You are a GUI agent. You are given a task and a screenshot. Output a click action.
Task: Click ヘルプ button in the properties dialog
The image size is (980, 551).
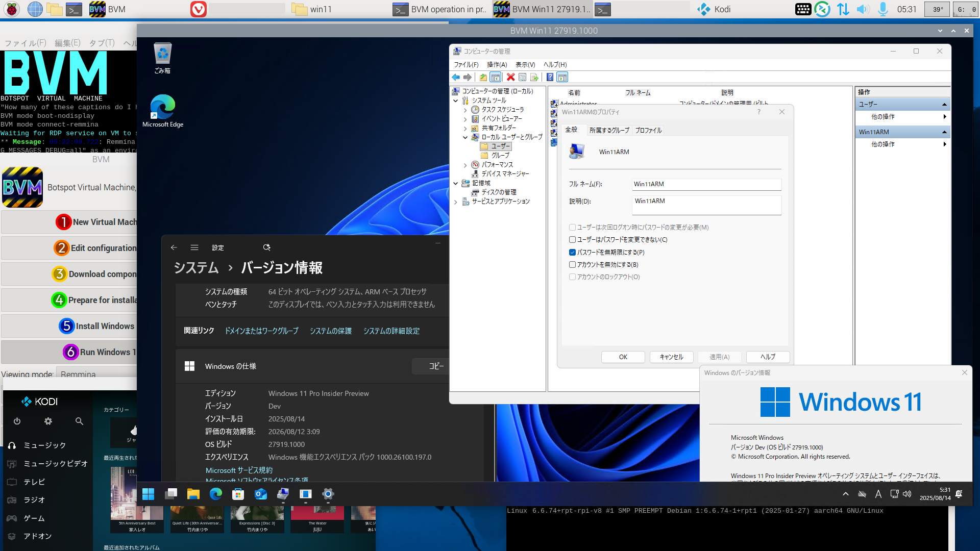(x=768, y=357)
